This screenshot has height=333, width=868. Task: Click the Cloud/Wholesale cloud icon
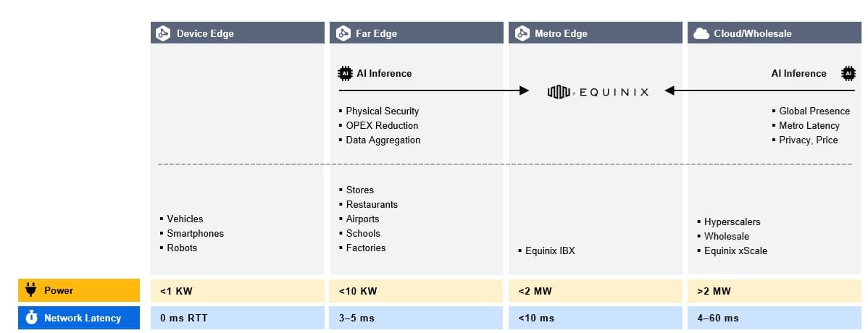pos(701,33)
